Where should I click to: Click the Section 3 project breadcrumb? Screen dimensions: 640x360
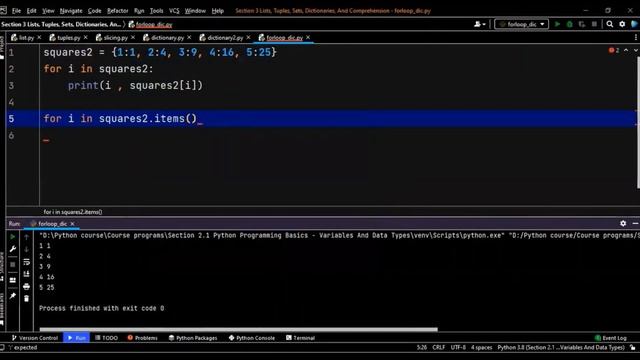click(61, 24)
